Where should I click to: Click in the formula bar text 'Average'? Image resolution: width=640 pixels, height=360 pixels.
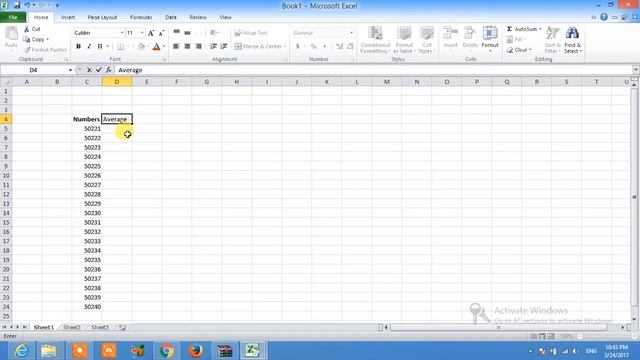[x=130, y=70]
